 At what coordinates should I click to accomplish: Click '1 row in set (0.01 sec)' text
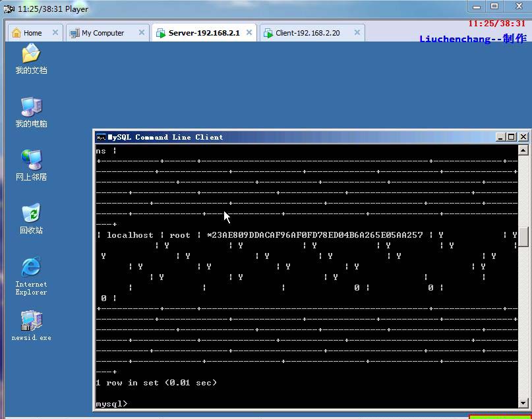click(156, 383)
